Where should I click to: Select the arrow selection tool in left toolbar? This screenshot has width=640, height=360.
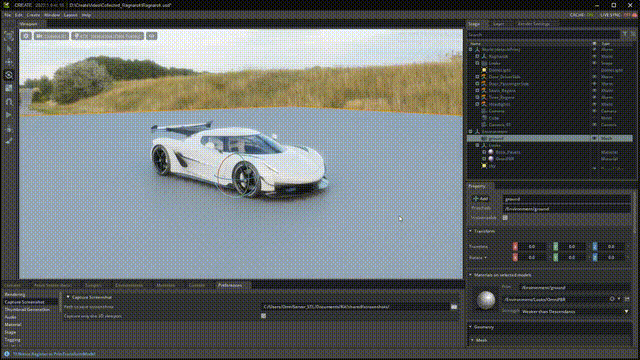(9, 49)
